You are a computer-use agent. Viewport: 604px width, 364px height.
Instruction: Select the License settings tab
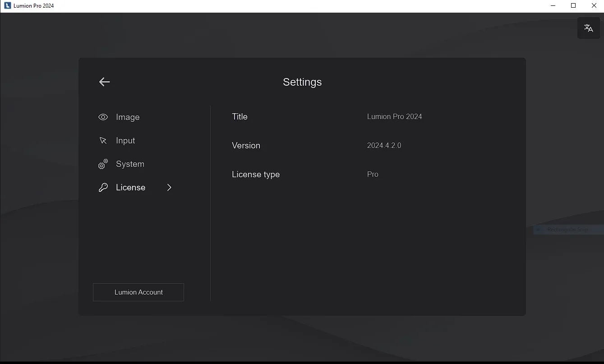[130, 188]
